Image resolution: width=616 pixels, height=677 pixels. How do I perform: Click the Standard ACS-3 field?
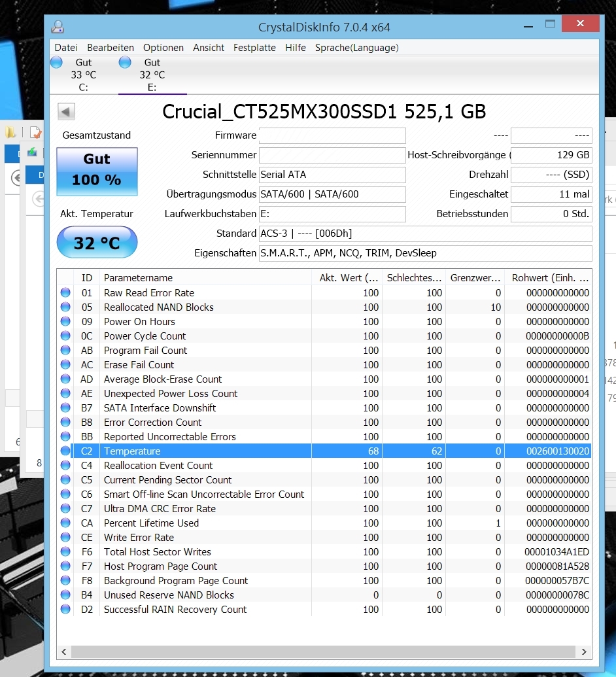tap(425, 234)
